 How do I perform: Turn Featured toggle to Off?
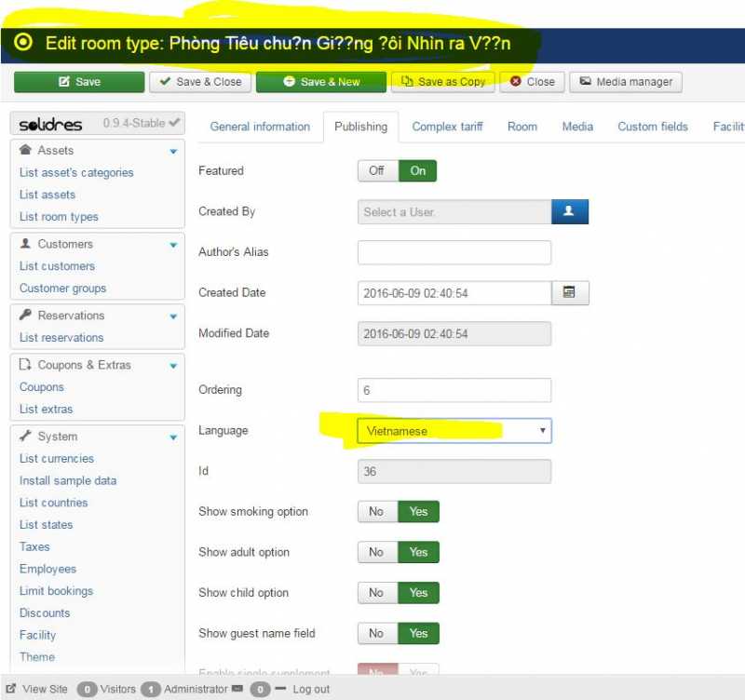[376, 171]
